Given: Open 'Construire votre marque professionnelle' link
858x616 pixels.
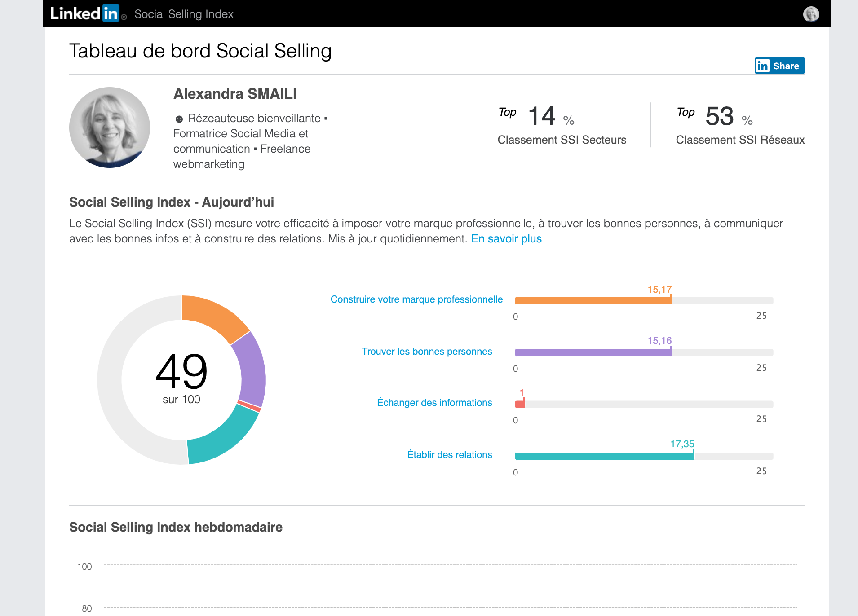Looking at the screenshot, I should click(x=416, y=299).
